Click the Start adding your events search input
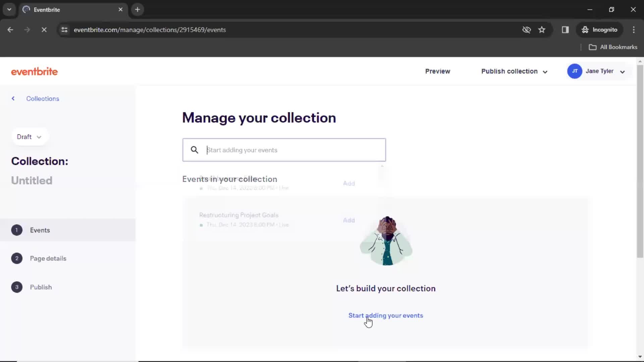Image resolution: width=644 pixels, height=362 pixels. pyautogui.click(x=284, y=150)
